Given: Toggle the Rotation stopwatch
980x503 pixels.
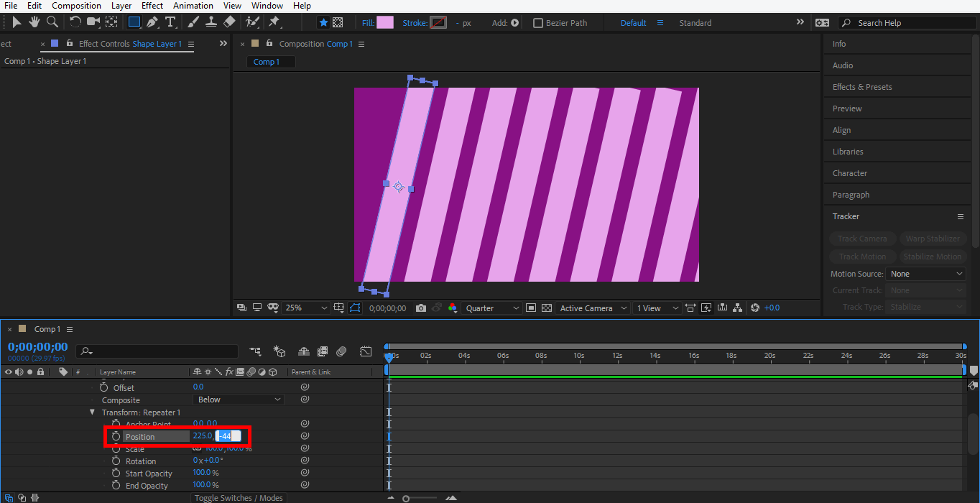Looking at the screenshot, I should (116, 461).
